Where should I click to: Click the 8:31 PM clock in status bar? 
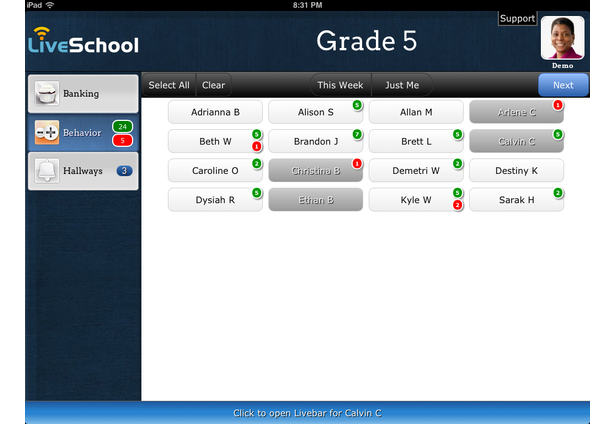pyautogui.click(x=308, y=5)
